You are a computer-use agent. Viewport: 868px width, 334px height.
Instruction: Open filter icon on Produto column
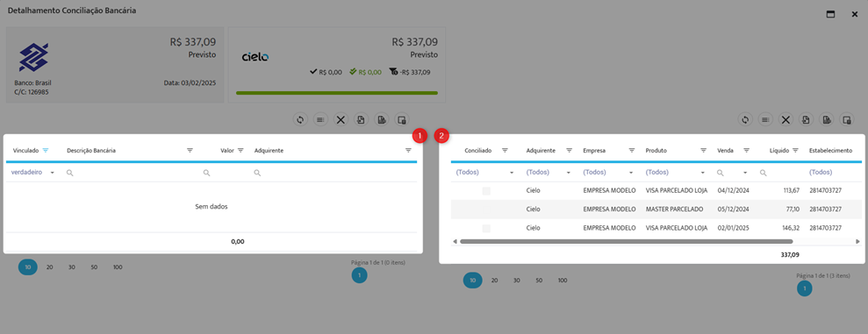click(704, 151)
